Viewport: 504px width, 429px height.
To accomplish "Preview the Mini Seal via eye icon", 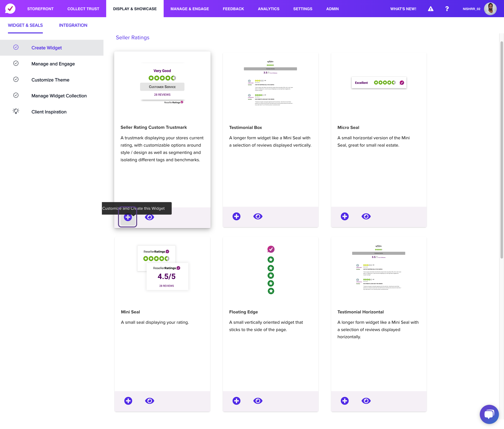I will pyautogui.click(x=150, y=401).
